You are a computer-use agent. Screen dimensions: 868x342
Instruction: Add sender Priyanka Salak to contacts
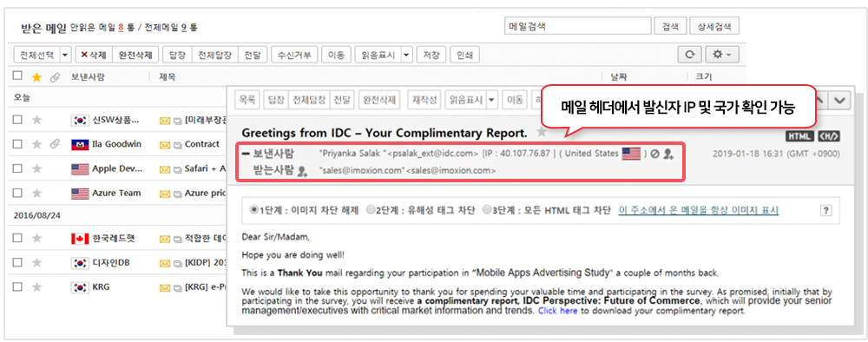[668, 155]
